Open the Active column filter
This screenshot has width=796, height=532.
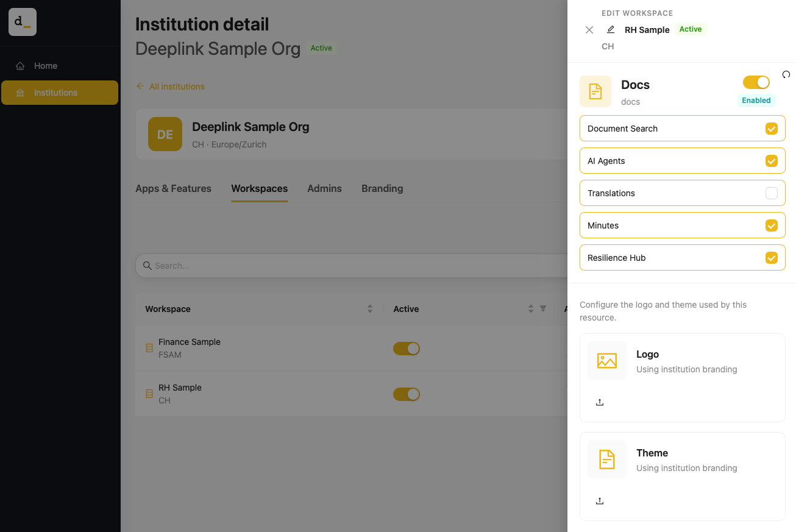(x=543, y=309)
